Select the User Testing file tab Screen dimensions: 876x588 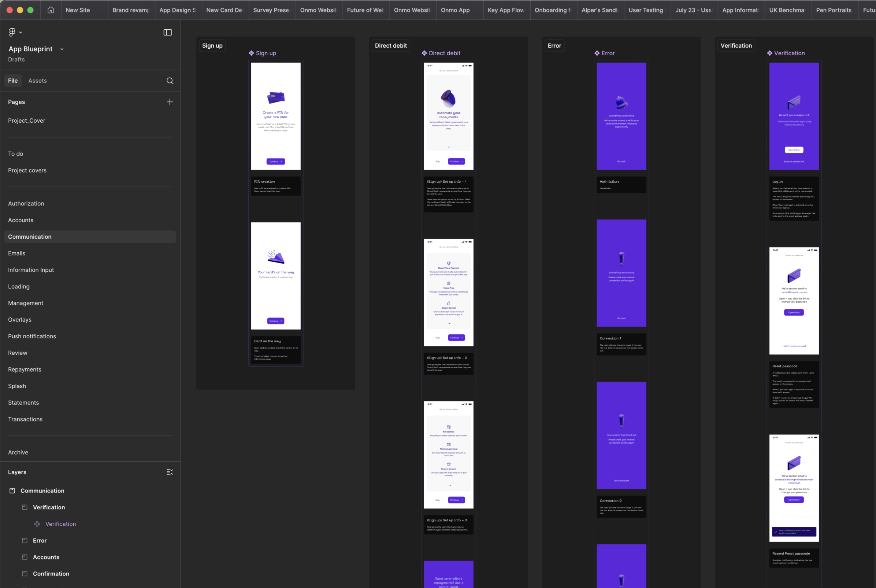(x=646, y=10)
